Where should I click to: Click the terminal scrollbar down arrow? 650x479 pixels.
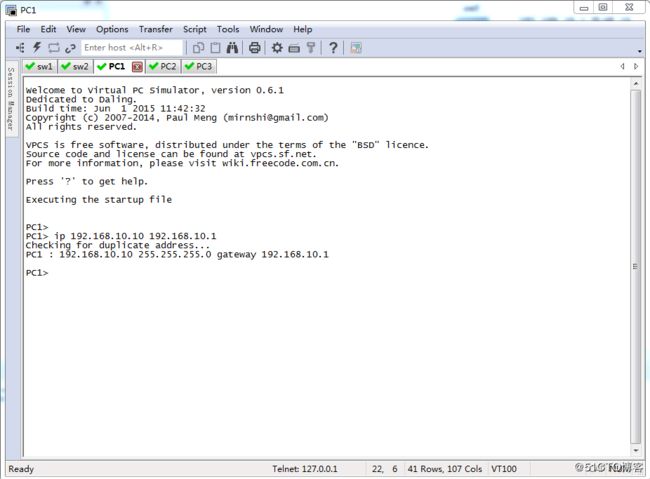click(x=635, y=450)
